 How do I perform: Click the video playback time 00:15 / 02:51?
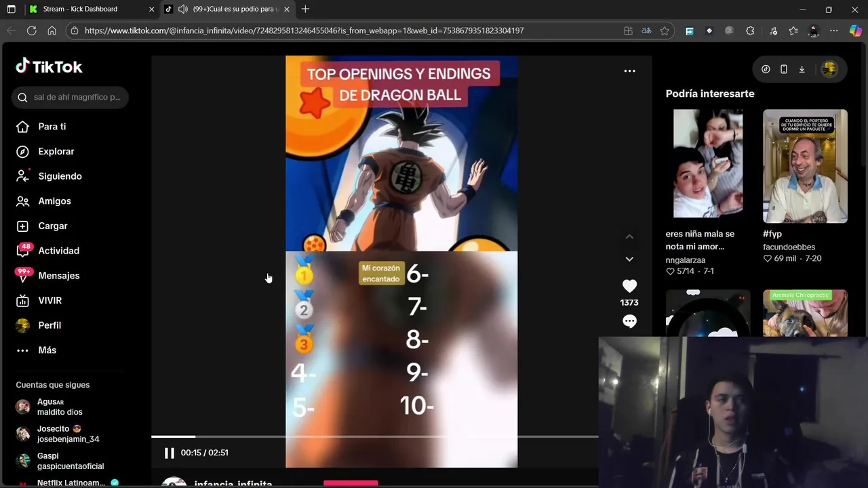click(x=204, y=453)
